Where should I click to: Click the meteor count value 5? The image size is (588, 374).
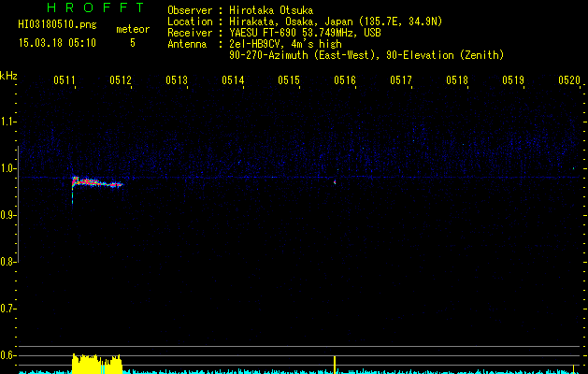[x=133, y=43]
